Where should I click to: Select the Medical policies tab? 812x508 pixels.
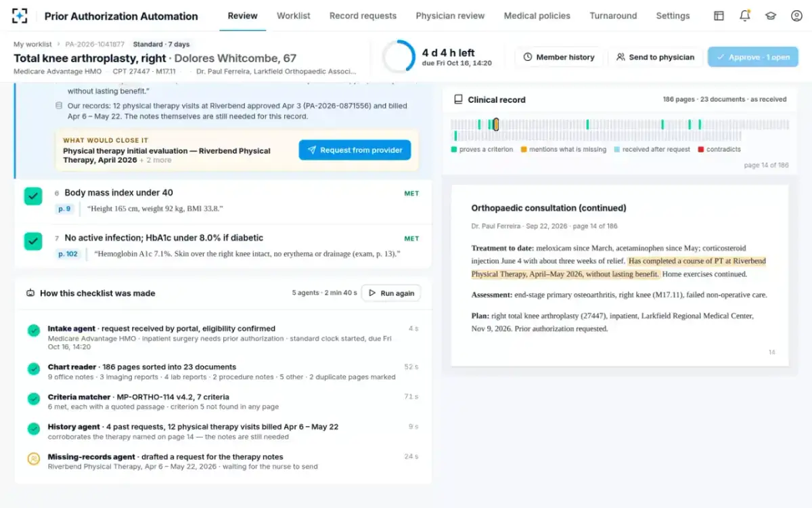[537, 16]
